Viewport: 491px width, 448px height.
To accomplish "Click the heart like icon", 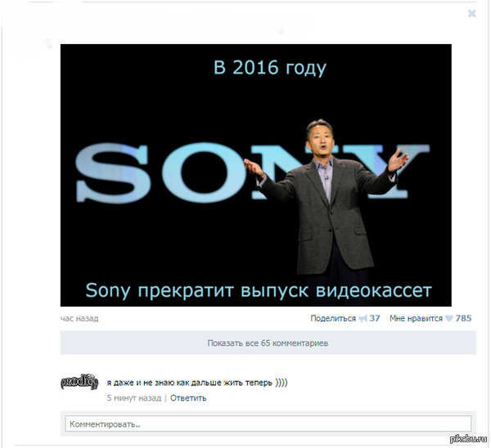I will tap(449, 319).
